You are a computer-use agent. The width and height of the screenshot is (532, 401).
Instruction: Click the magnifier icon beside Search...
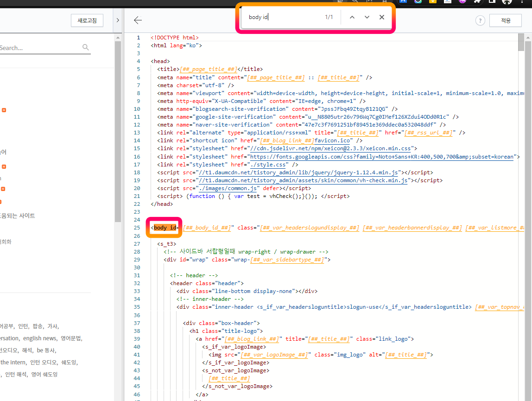click(x=86, y=48)
